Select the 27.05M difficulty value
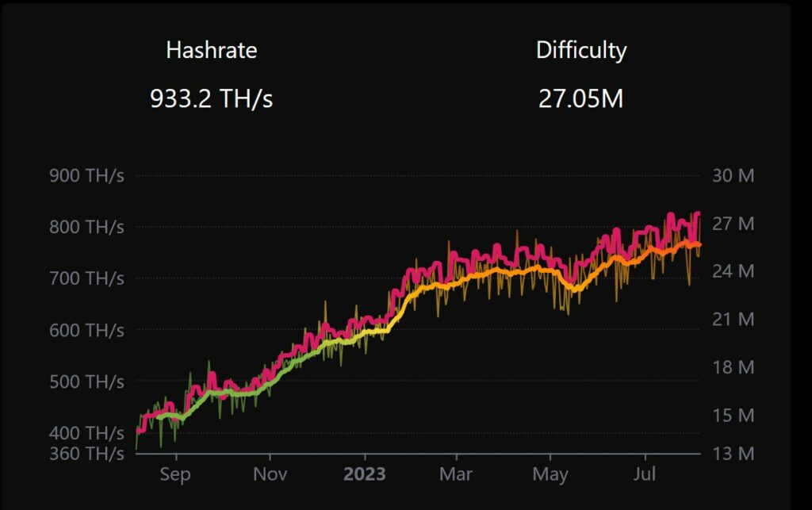The image size is (812, 510). point(581,98)
